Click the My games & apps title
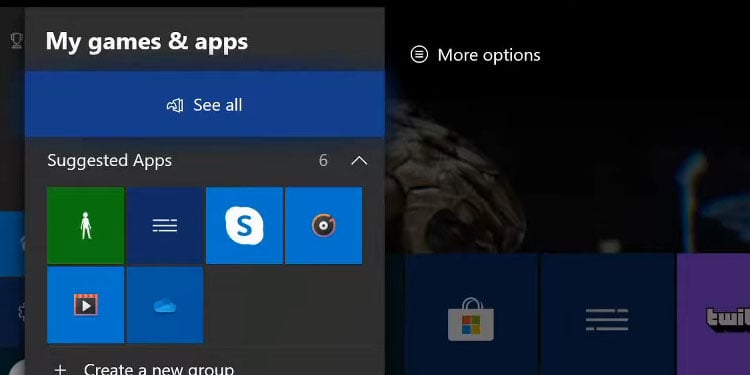 [147, 42]
